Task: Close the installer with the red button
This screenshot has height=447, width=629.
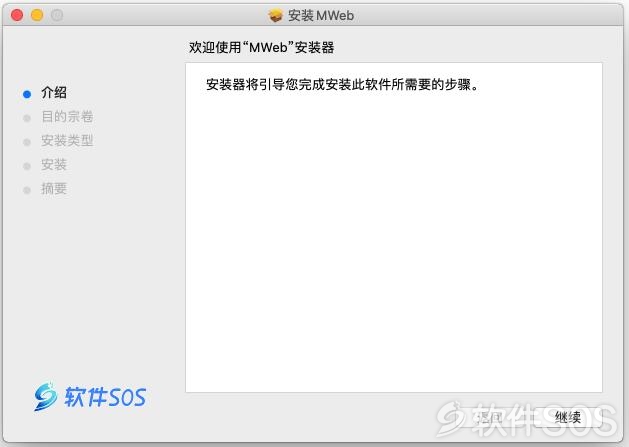Action: point(17,15)
